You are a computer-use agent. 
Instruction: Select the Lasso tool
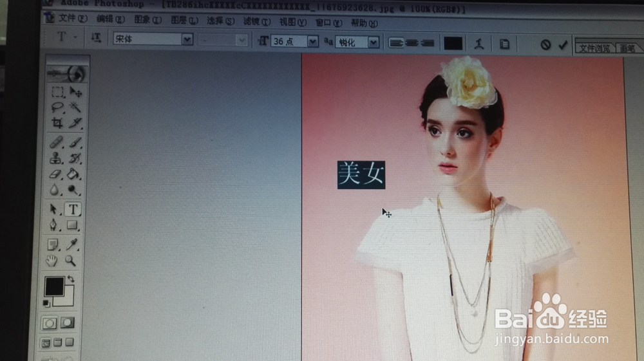(x=57, y=107)
